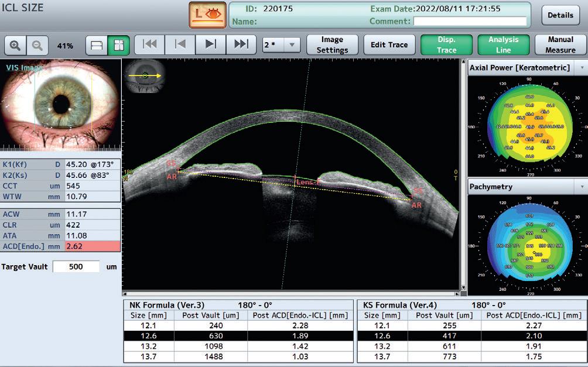Click KS Formula post ACD 2.10 cell
The width and height of the screenshot is (588, 367).
tap(534, 336)
